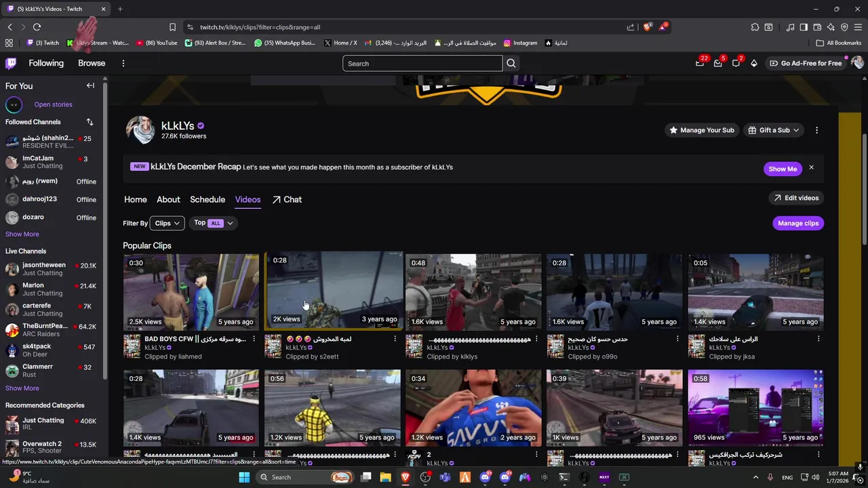Click the search magnifier button
This screenshot has height=488, width=868.
point(511,63)
